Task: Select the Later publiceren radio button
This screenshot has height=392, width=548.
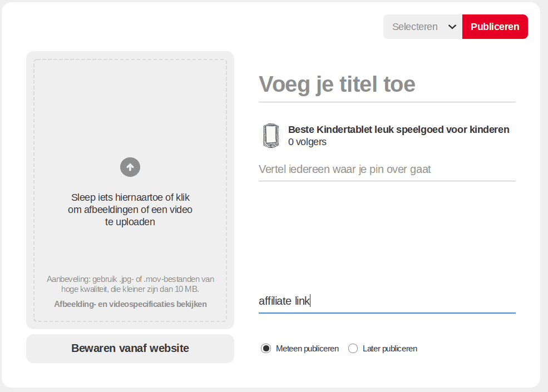Action: (x=353, y=348)
